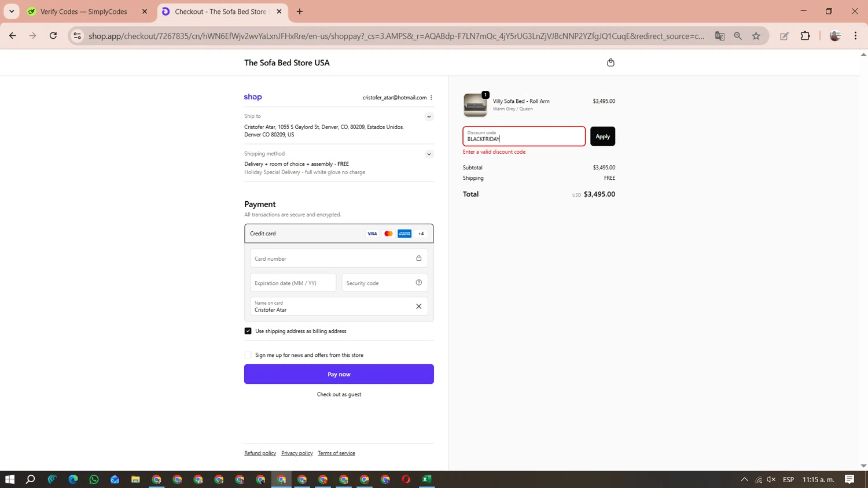Click the 'Enter a valid discount code' message
868x488 pixels.
tap(494, 152)
